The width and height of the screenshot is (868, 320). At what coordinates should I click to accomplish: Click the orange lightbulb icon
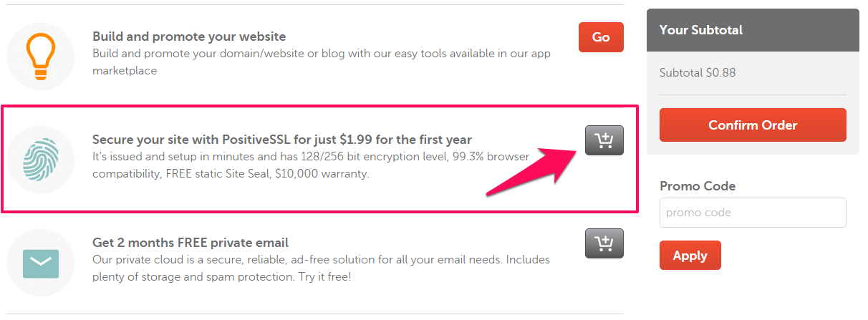point(41,56)
